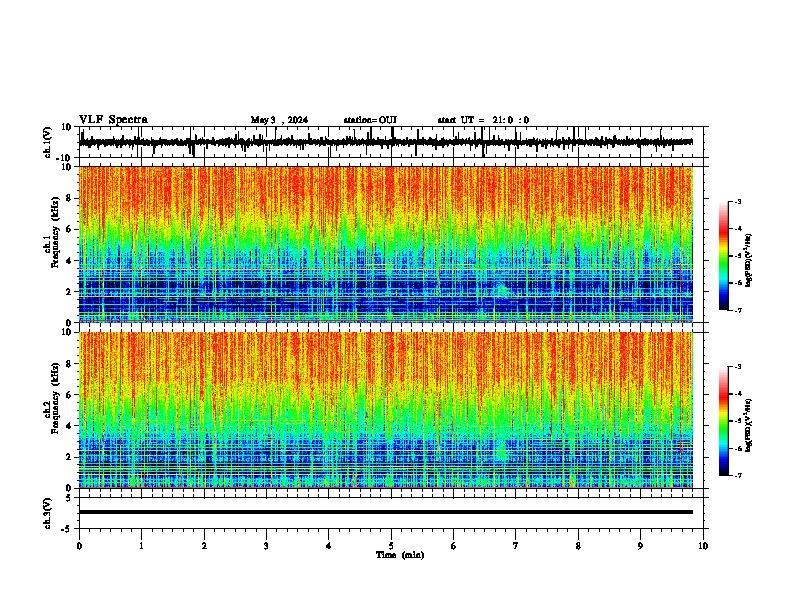This screenshot has height=612, width=792.
Task: Click the 'ch.3(V)' axis label
Action: pyautogui.click(x=48, y=514)
